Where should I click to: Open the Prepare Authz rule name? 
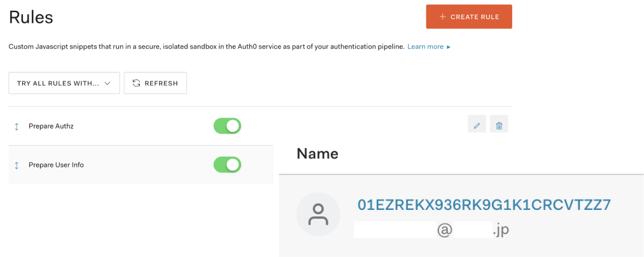51,127
